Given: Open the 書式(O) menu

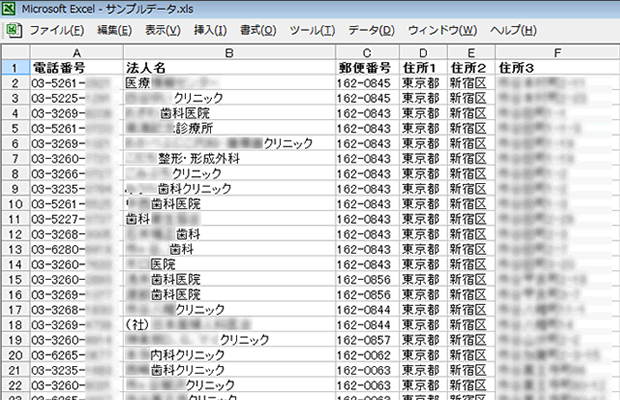Looking at the screenshot, I should pos(258,30).
